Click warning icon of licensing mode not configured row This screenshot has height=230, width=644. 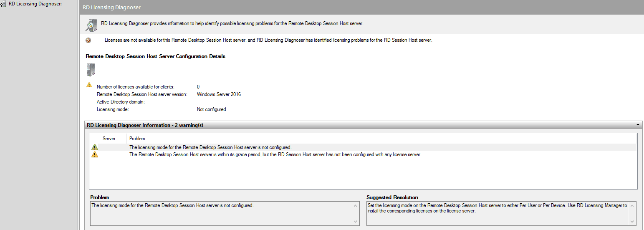(x=95, y=147)
